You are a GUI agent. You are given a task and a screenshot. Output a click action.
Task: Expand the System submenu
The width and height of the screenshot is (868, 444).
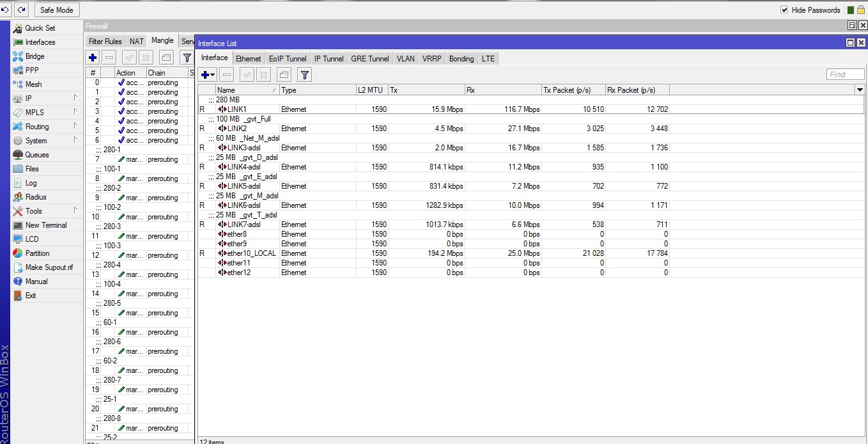pos(75,140)
